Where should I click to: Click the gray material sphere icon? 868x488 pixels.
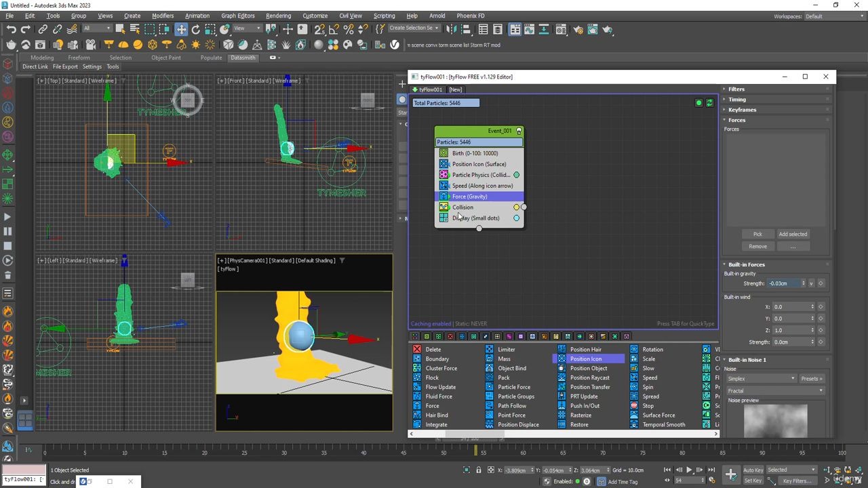pos(319,45)
